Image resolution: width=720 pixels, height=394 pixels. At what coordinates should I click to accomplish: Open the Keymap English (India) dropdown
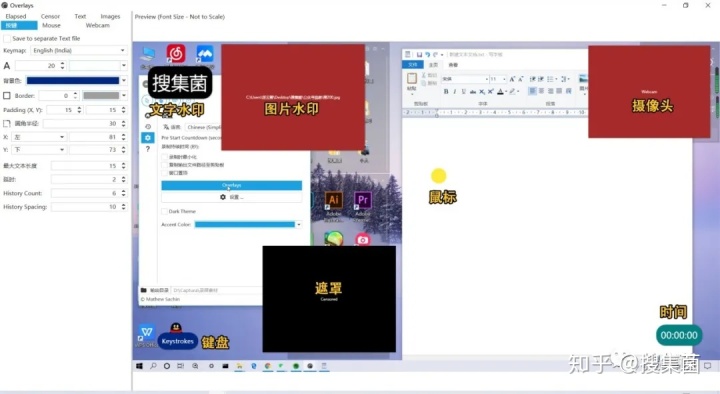click(78, 50)
